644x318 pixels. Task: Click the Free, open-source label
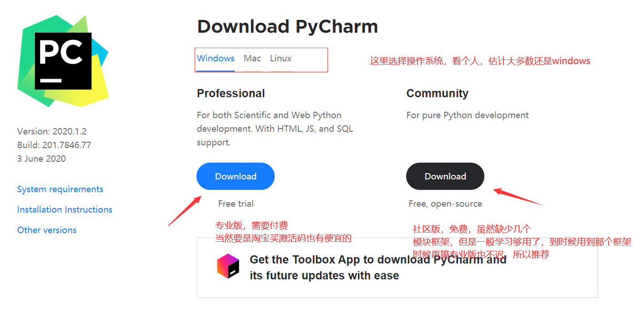pos(445,204)
